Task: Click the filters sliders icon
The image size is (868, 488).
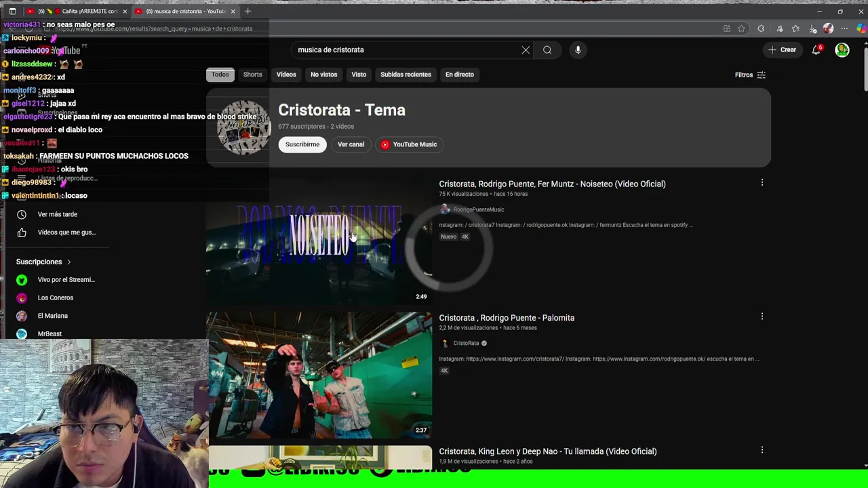Action: [761, 75]
